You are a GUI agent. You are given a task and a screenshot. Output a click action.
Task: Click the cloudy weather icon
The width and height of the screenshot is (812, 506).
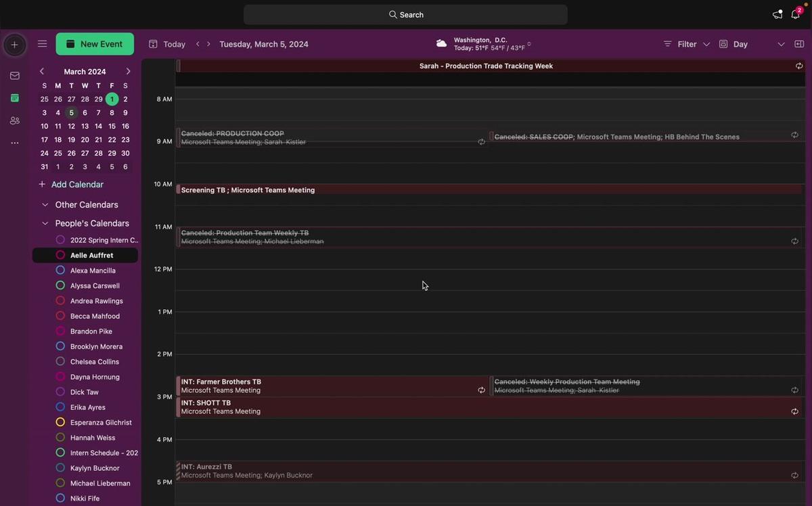click(441, 43)
